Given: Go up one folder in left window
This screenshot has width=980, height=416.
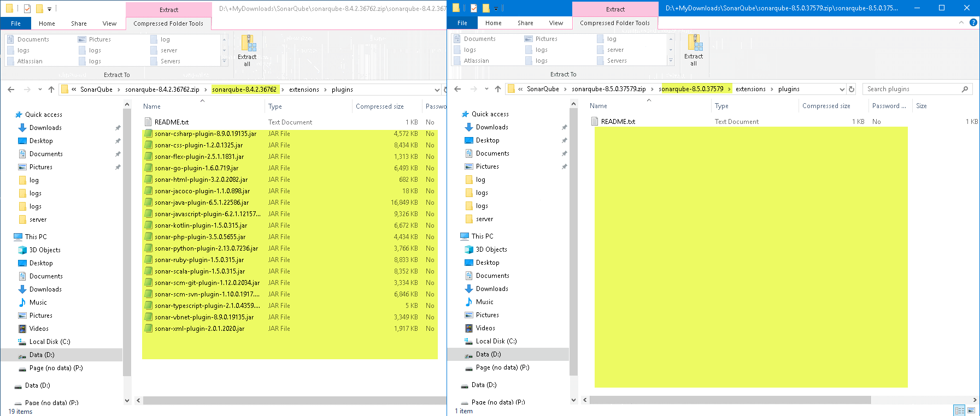Looking at the screenshot, I should point(51,90).
